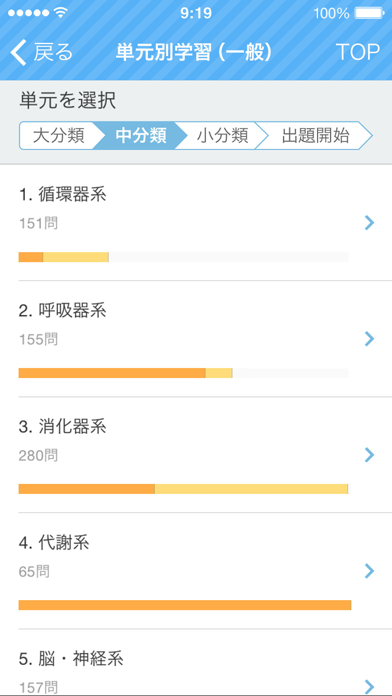Tap the 戻る back button text

pos(53,52)
